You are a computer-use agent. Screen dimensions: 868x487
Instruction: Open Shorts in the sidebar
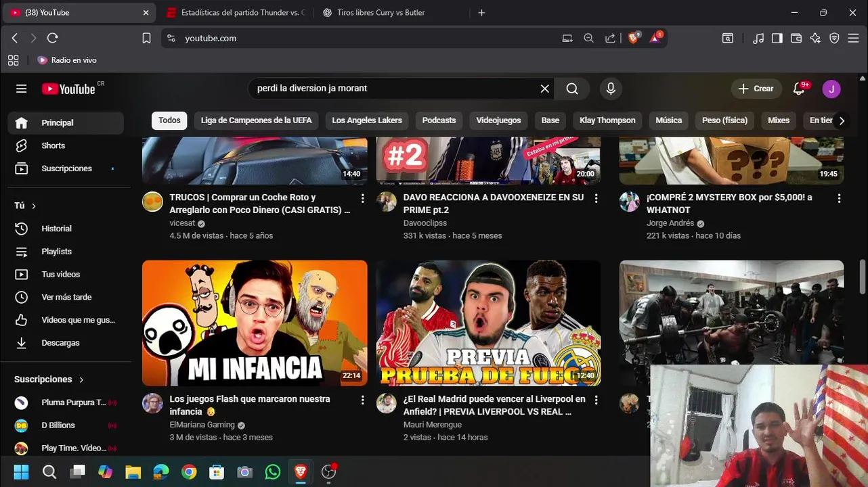click(66, 145)
